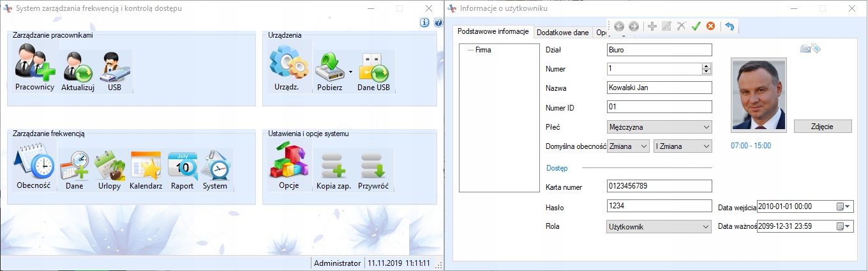Open the USB employee management icon
The image size is (868, 271).
(x=115, y=72)
